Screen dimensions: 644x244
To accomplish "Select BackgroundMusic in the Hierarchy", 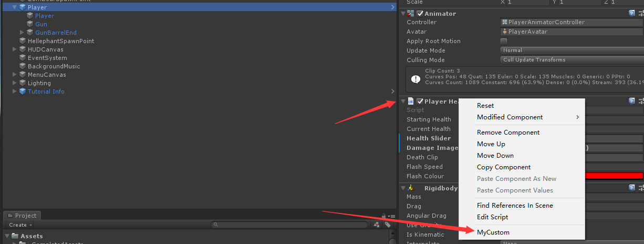I will tap(54, 66).
